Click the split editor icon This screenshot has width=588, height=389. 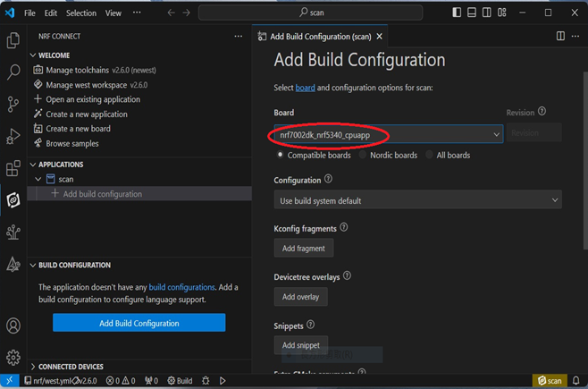560,37
